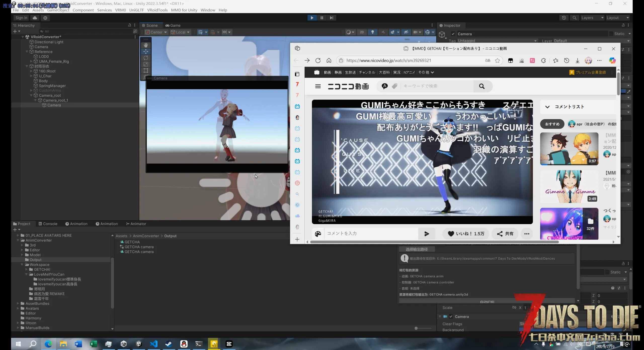
Task: Click the Unity Step frame button
Action: tap(332, 18)
